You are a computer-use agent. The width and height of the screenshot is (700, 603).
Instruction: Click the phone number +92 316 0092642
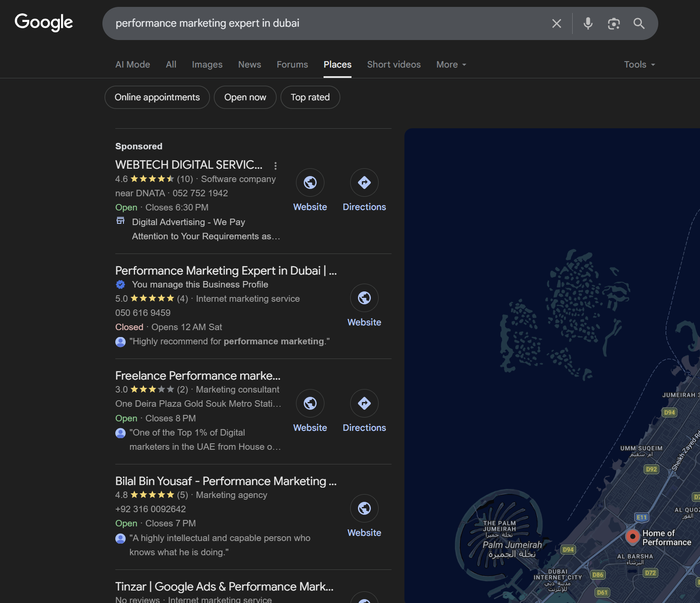(x=151, y=509)
